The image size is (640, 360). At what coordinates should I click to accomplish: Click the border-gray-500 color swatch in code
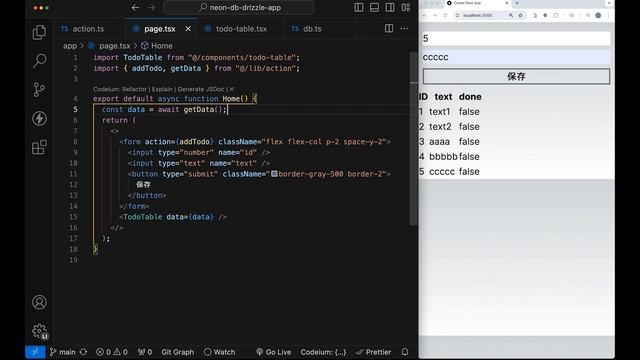tap(274, 174)
